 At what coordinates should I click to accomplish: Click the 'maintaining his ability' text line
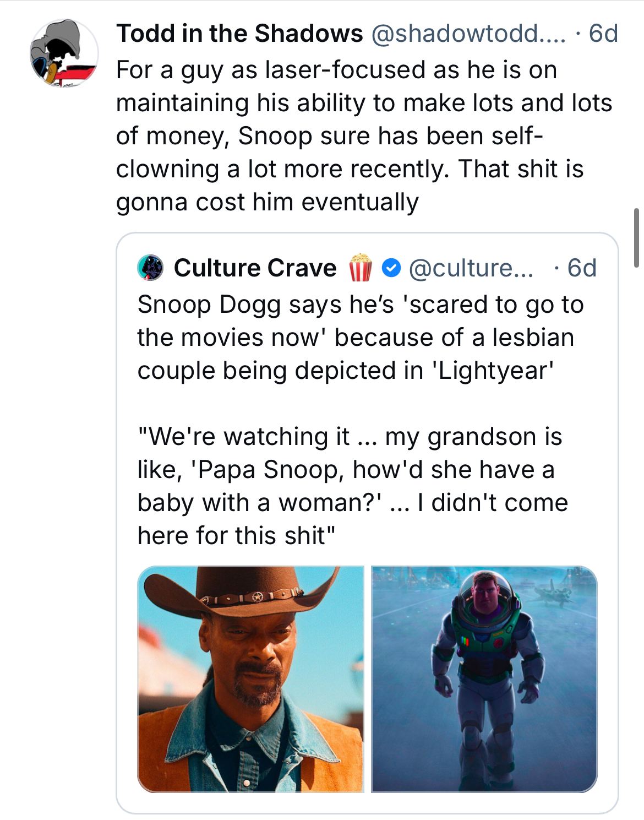click(364, 103)
